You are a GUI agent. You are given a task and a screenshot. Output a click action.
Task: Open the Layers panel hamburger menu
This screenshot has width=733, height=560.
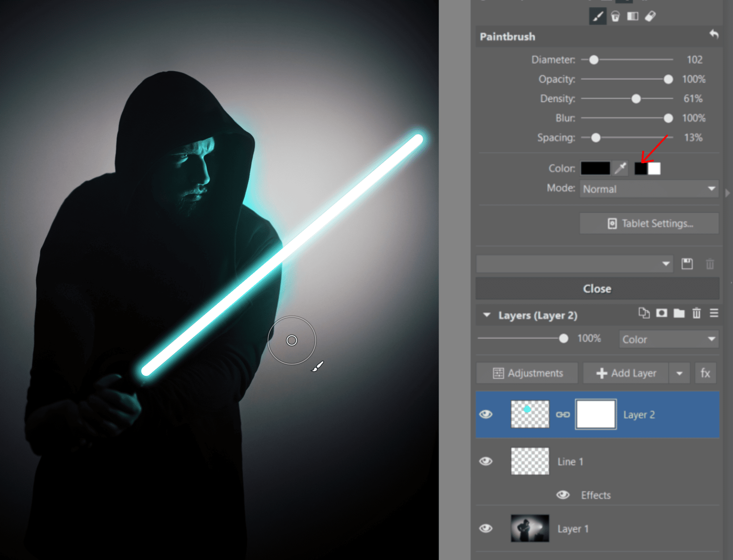714,313
